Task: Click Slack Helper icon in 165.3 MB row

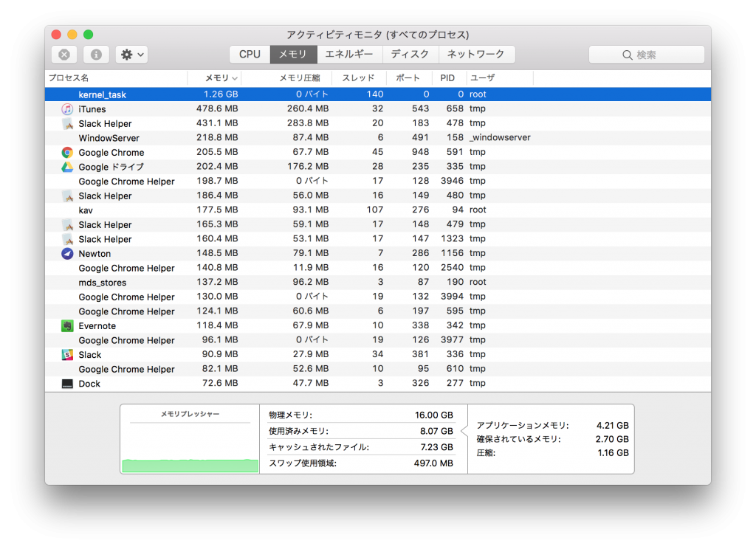Action: 67,224
